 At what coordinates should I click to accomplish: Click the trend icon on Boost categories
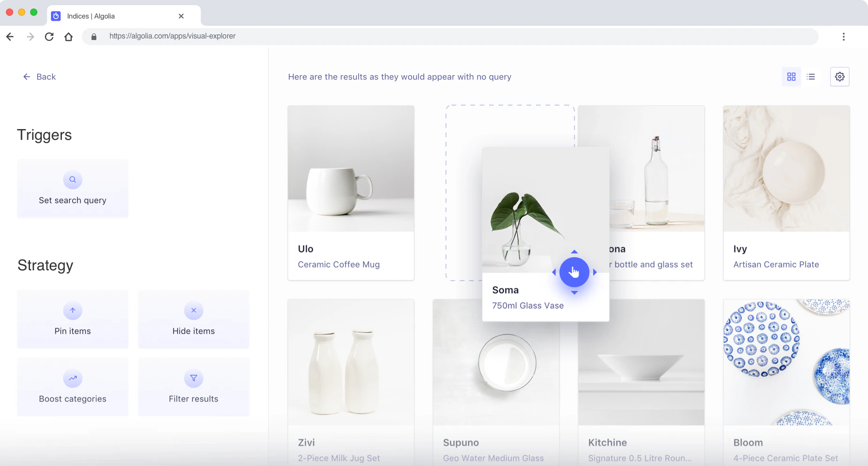tap(73, 378)
